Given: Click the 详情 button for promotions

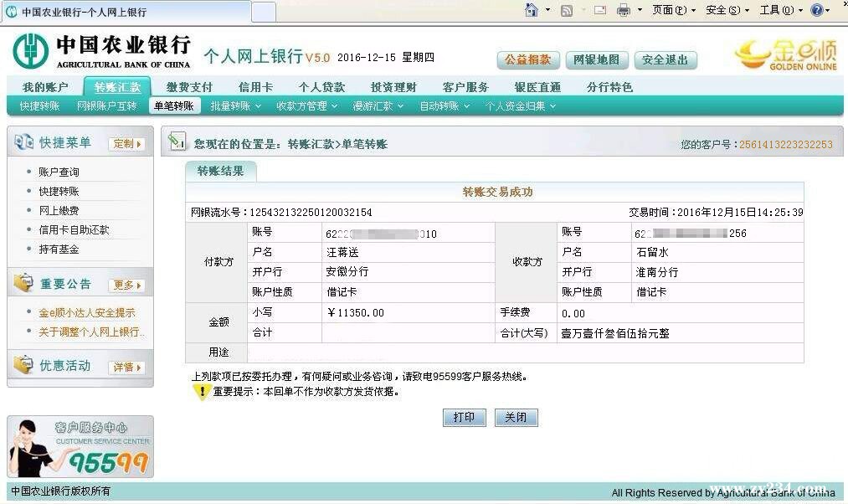Looking at the screenshot, I should (126, 368).
